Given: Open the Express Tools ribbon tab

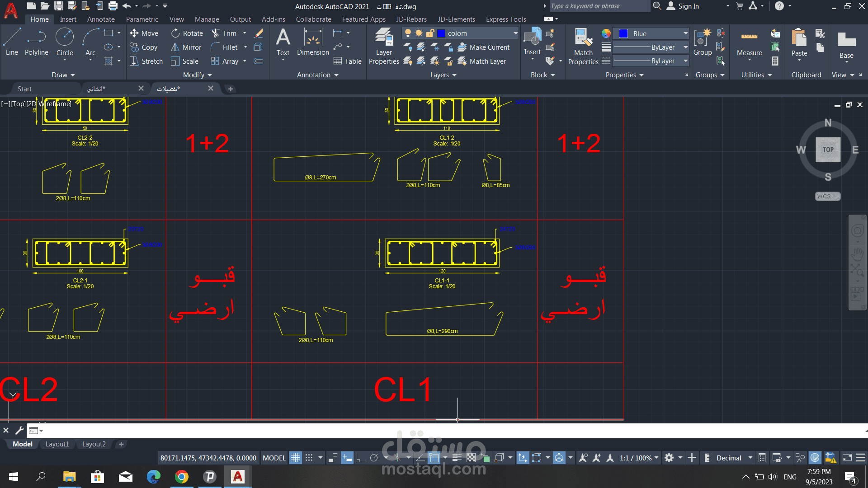Looking at the screenshot, I should click(x=506, y=19).
